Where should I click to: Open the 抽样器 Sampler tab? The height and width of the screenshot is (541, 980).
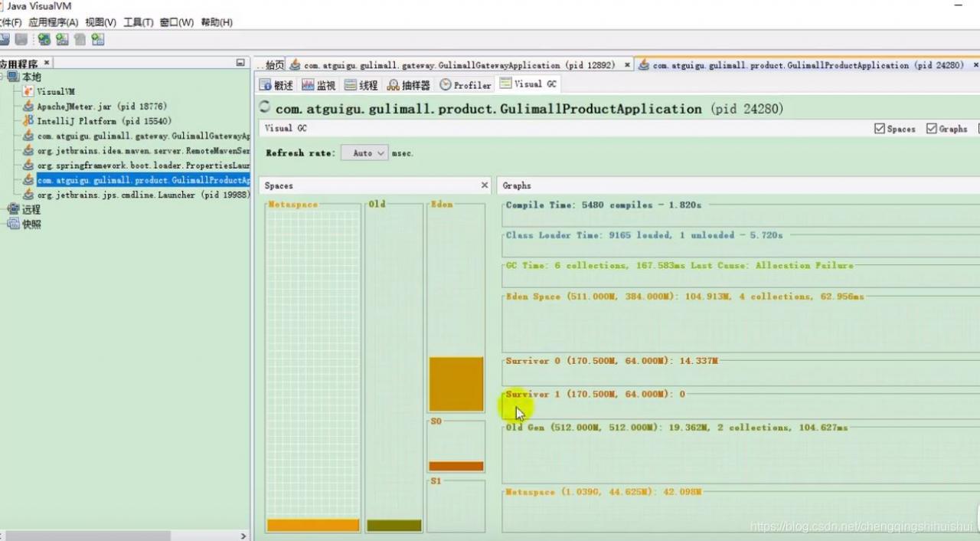409,85
